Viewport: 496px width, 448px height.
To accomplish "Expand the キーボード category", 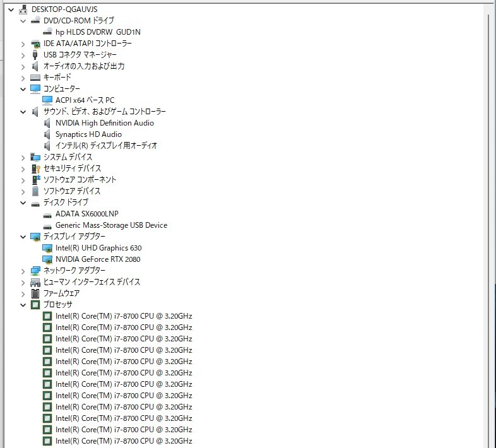I will (x=23, y=78).
